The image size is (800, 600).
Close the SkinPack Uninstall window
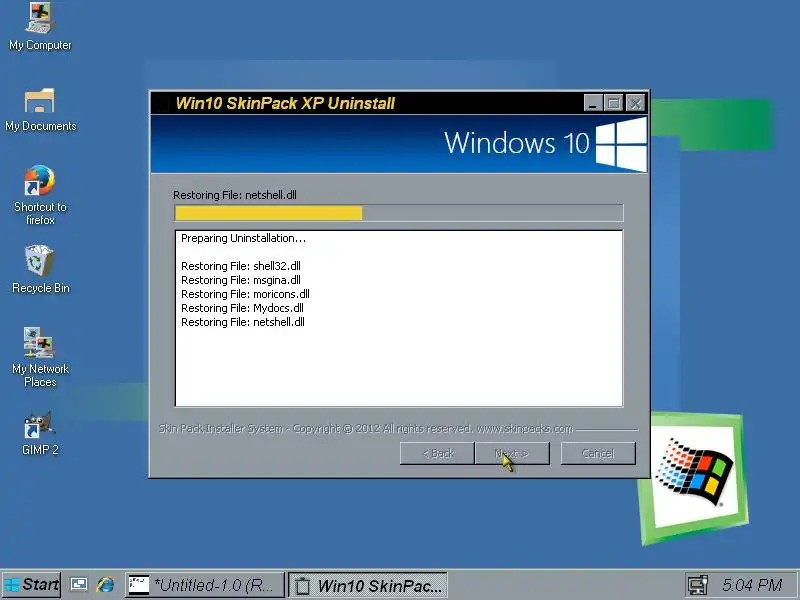point(635,104)
